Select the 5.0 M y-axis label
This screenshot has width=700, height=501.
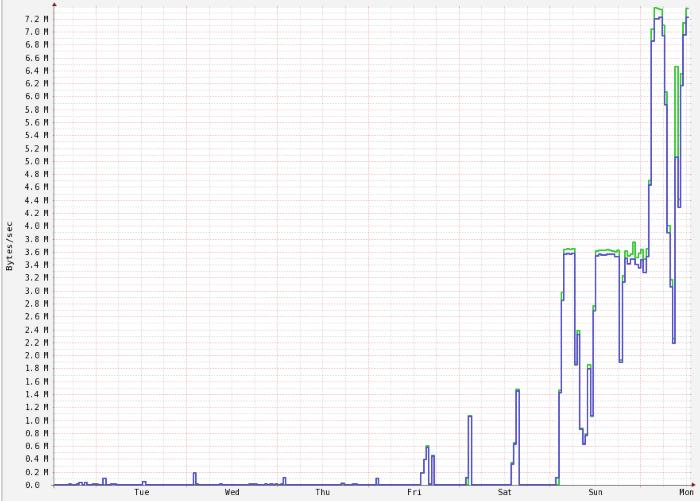[x=35, y=161]
